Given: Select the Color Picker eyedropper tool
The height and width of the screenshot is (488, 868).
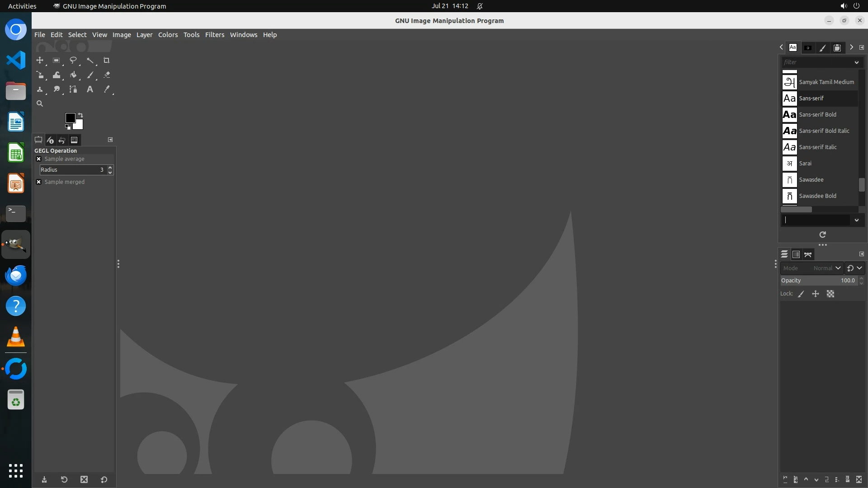Looking at the screenshot, I should [x=107, y=89].
